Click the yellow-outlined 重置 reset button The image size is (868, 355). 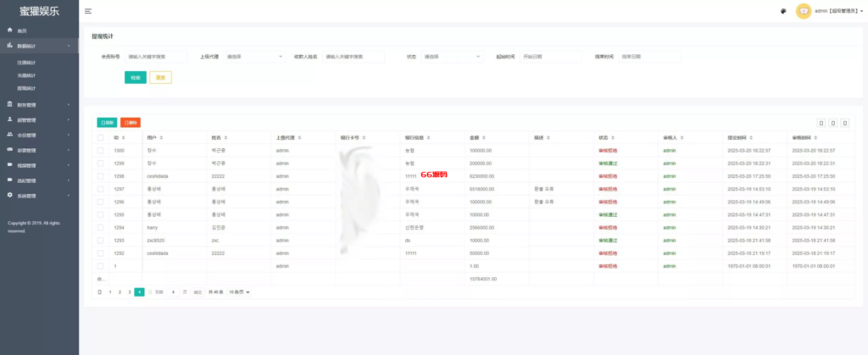pos(160,77)
